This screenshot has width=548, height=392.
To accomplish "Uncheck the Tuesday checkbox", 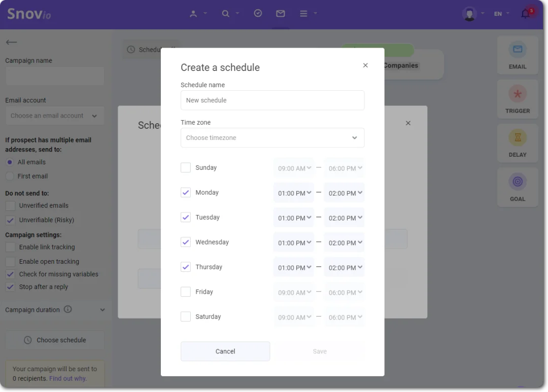I will [186, 218].
